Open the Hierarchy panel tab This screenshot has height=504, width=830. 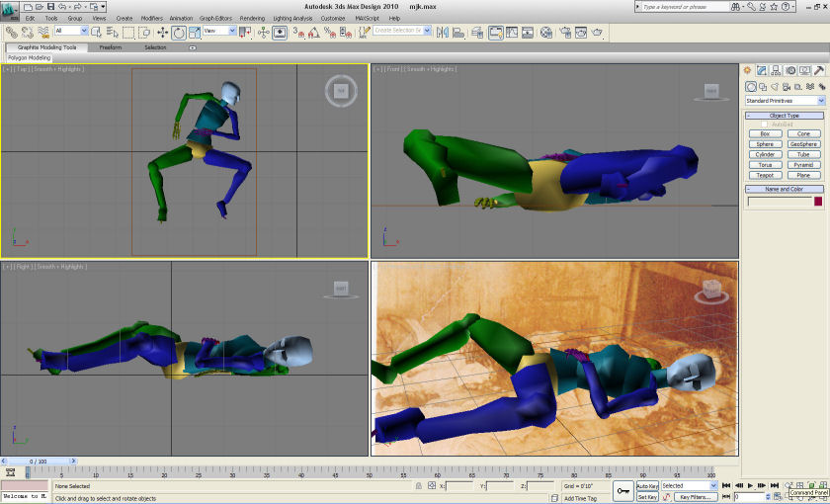coord(776,70)
